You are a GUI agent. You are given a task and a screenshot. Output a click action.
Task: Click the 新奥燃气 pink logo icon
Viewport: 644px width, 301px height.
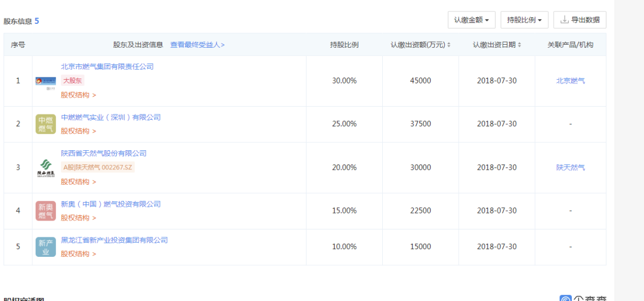tap(45, 211)
